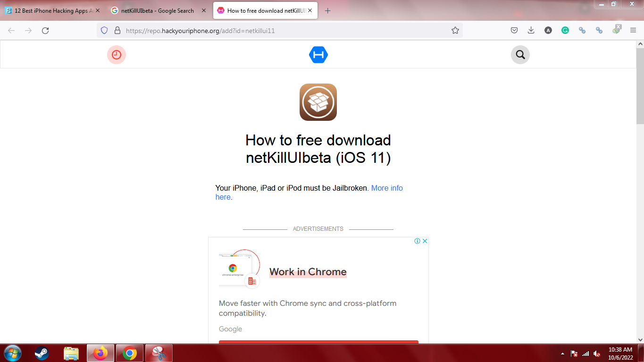Open the page search magnifier icon
Screen dimensions: 644x362
(520, 55)
